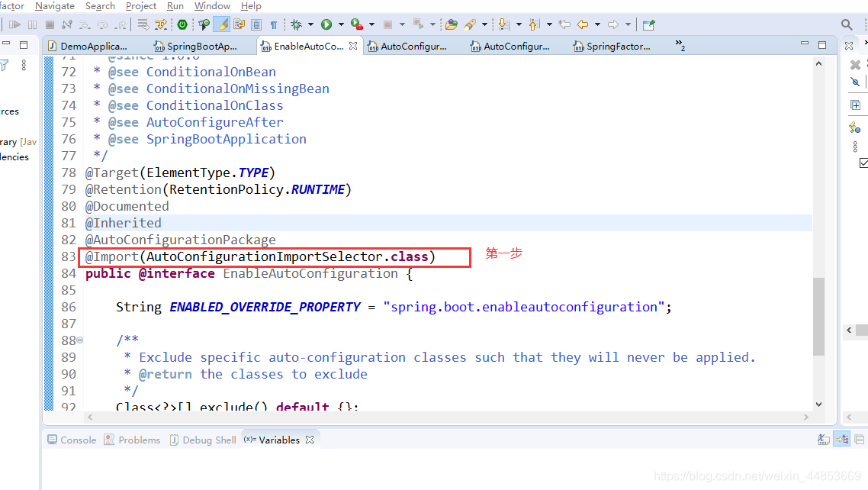Click the Disconnect debug icon

pyautogui.click(x=67, y=24)
